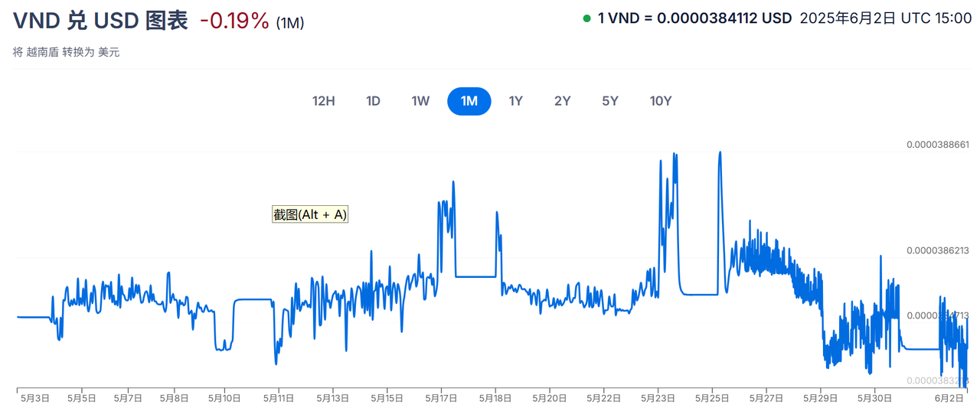Click the 5月17日 x-axis date label
This screenshot has width=980, height=408.
442,398
